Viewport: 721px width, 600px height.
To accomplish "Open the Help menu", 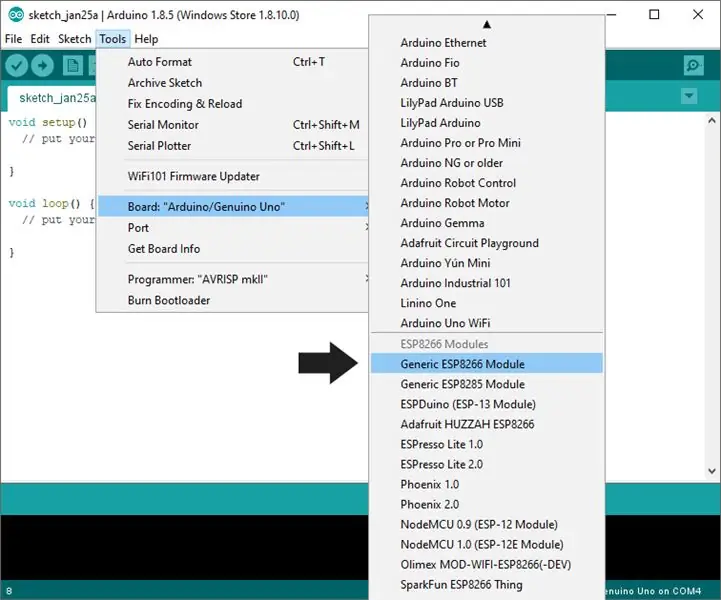I will (146, 39).
